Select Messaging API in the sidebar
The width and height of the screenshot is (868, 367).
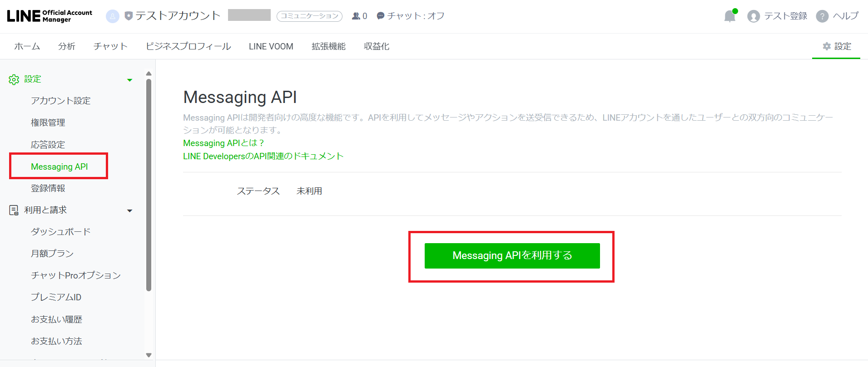click(x=59, y=166)
